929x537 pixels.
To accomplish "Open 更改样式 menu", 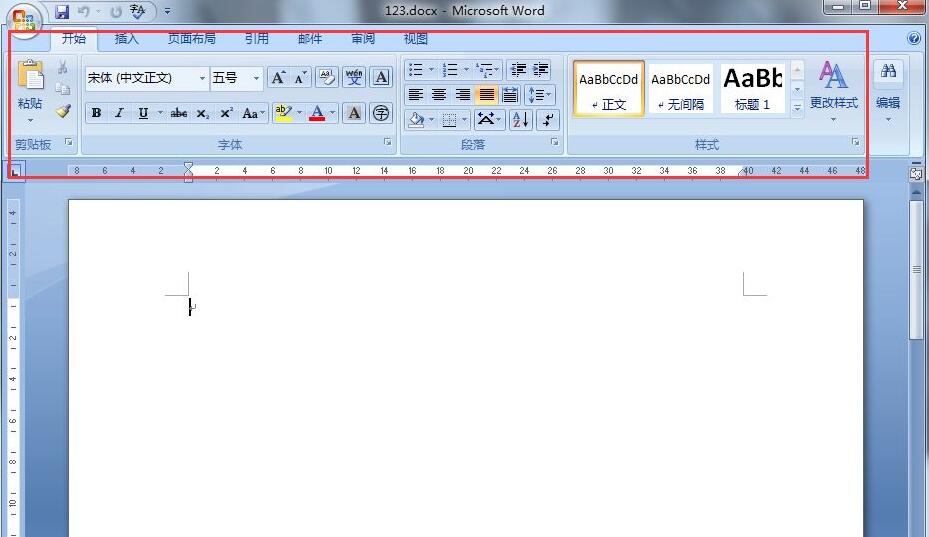I will coord(833,91).
